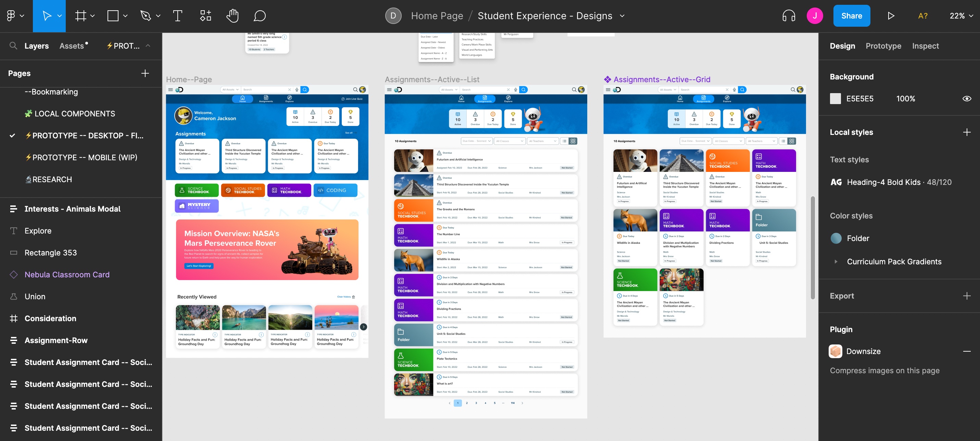Select the Comment tool
The image size is (980, 441).
[260, 16]
